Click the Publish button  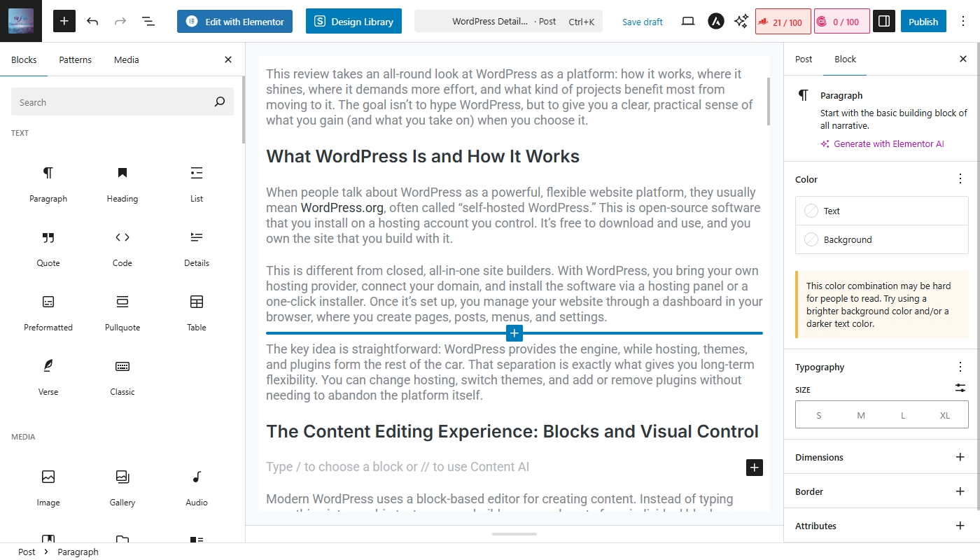pyautogui.click(x=923, y=21)
